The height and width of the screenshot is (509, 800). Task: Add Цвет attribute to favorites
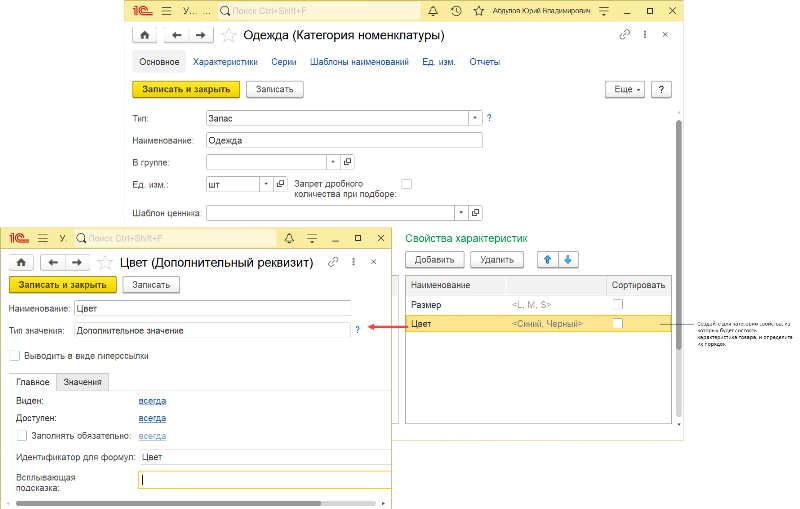click(x=105, y=263)
